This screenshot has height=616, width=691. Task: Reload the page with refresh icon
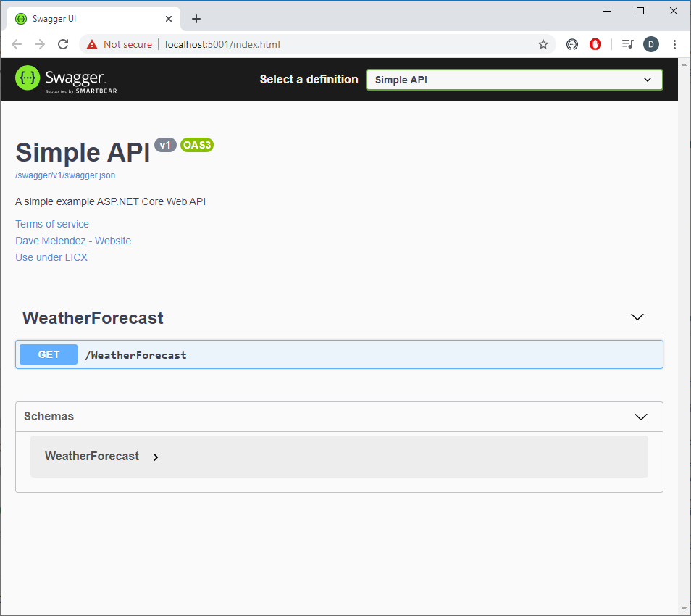click(63, 44)
